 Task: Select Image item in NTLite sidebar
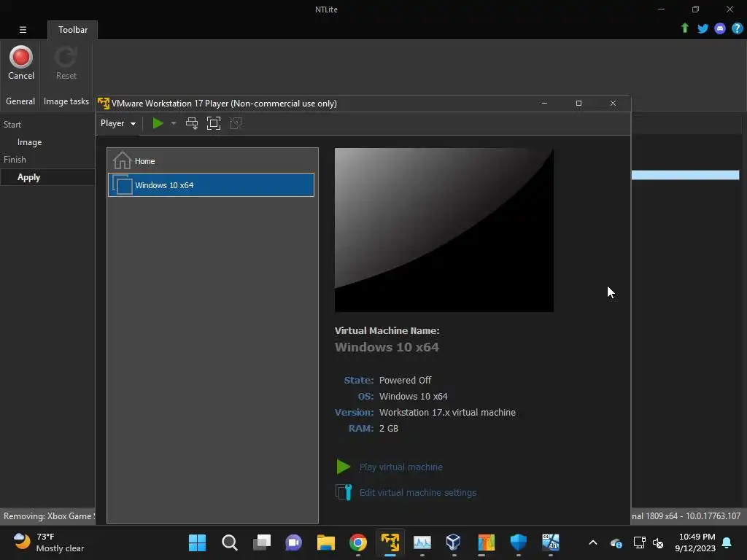pos(29,142)
